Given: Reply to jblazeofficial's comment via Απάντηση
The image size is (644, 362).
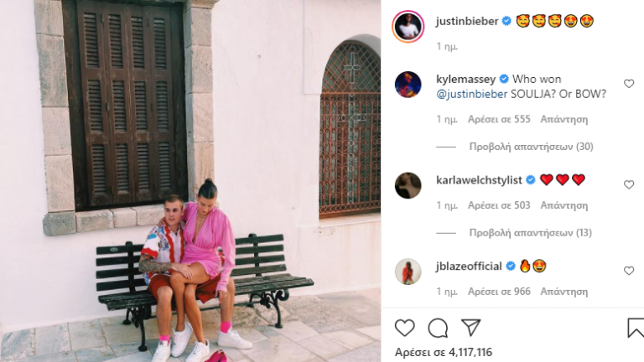Looking at the screenshot, I should [x=563, y=292].
